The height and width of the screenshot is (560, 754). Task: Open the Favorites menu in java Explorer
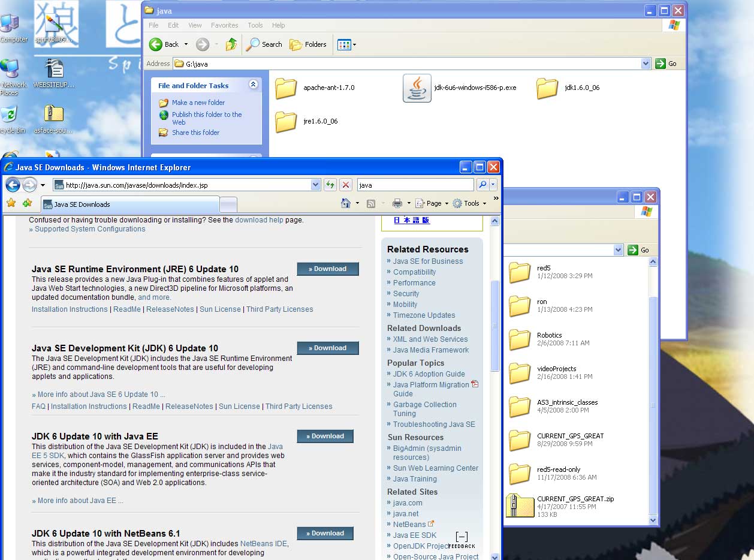(225, 25)
